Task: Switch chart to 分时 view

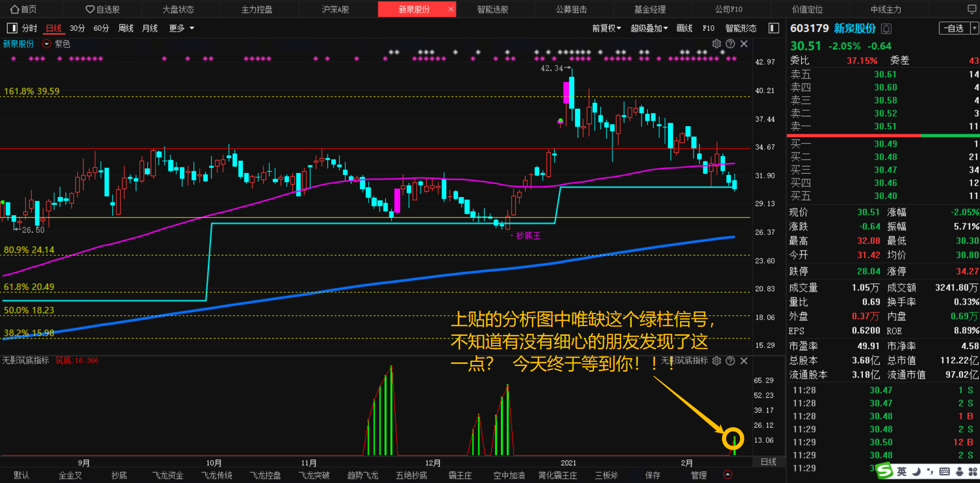Action: [29, 28]
